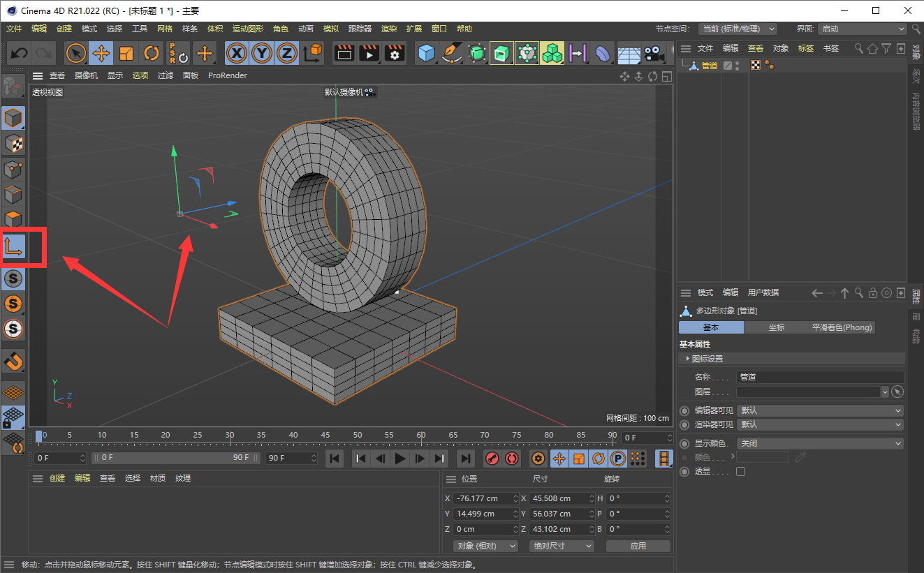924x573 pixels.
Task: Open the Render Settings gear clapperboard icon
Action: (x=395, y=53)
